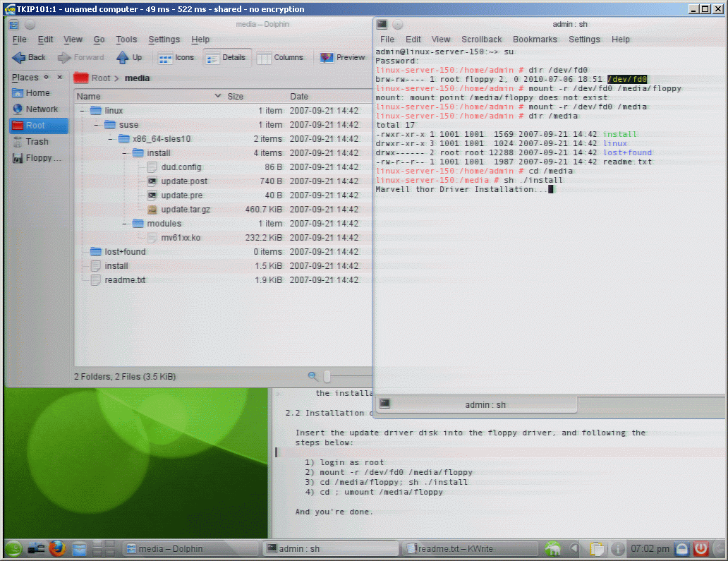This screenshot has height=561, width=728.
Task: Sort by Date column header
Action: 329,96
